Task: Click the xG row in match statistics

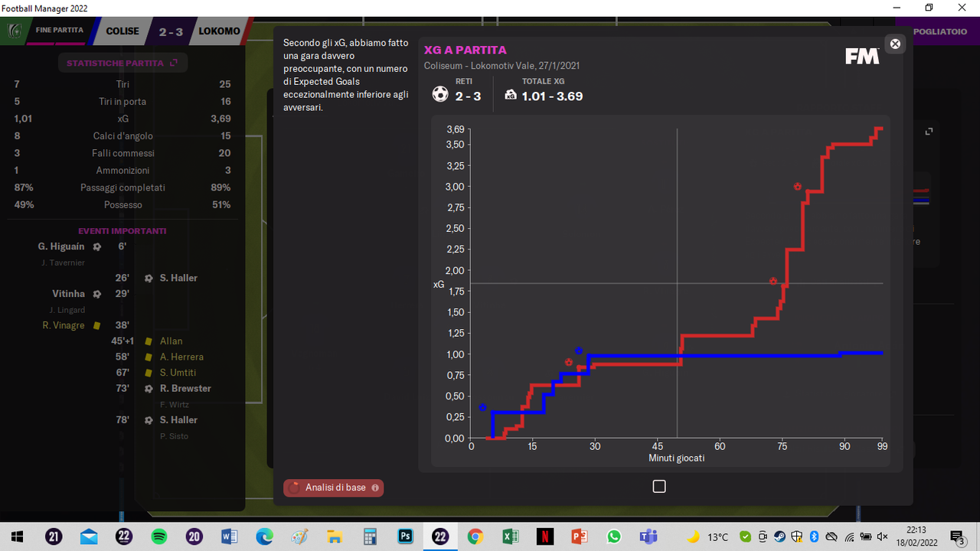Action: coord(122,119)
